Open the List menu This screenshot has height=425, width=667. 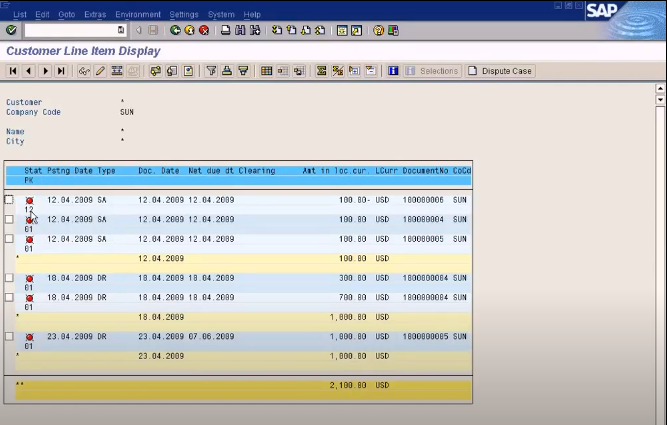[20, 14]
